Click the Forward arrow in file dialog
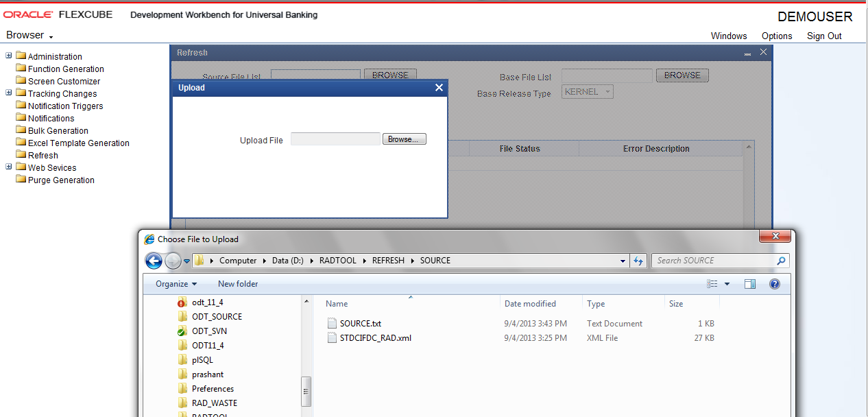 pyautogui.click(x=173, y=261)
